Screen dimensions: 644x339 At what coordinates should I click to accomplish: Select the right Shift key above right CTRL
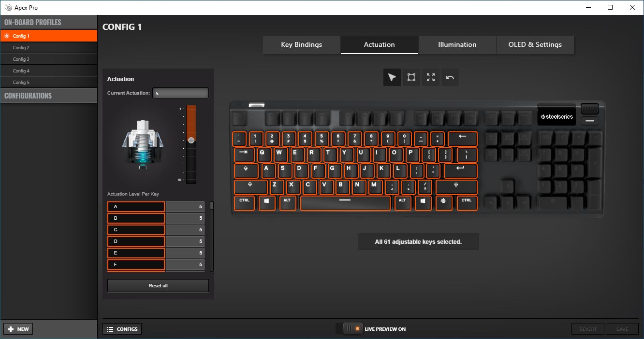(456, 187)
